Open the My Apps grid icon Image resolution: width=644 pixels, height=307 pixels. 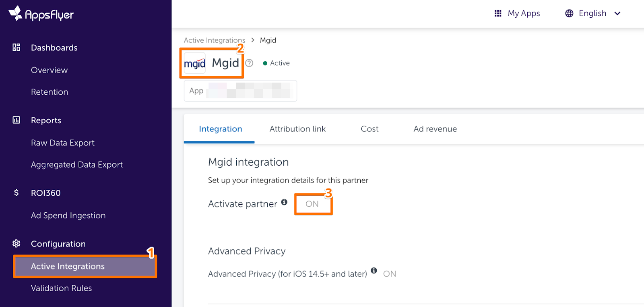point(498,13)
